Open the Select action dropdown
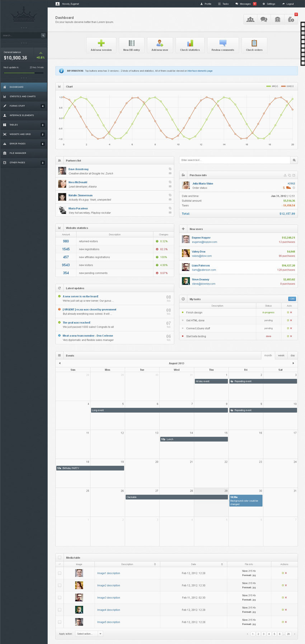Image resolution: width=305 pixels, height=644 pixels. tap(89, 634)
